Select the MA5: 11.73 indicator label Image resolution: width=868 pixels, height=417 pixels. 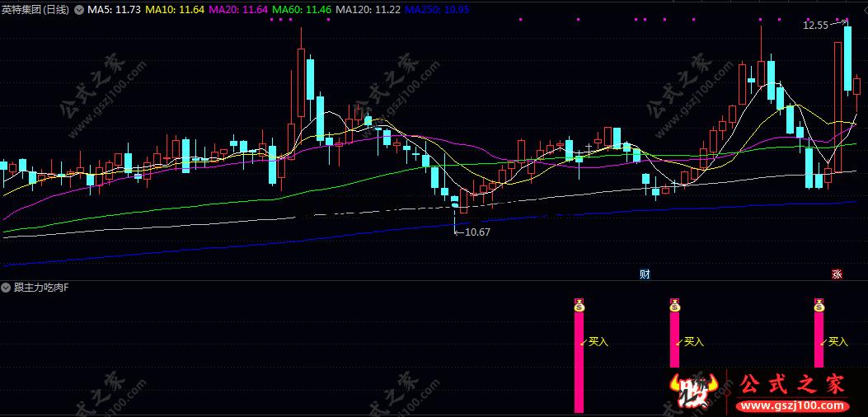(x=114, y=10)
